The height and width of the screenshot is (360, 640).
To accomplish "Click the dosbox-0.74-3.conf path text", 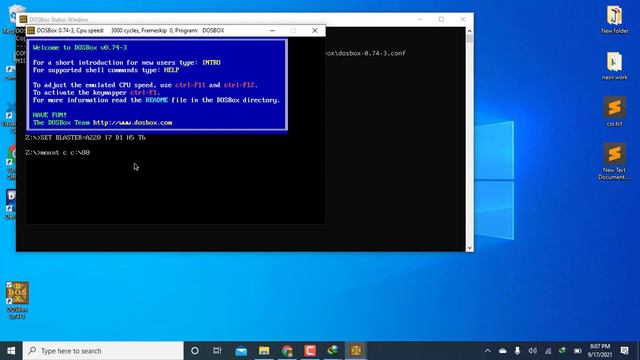I will pos(366,53).
